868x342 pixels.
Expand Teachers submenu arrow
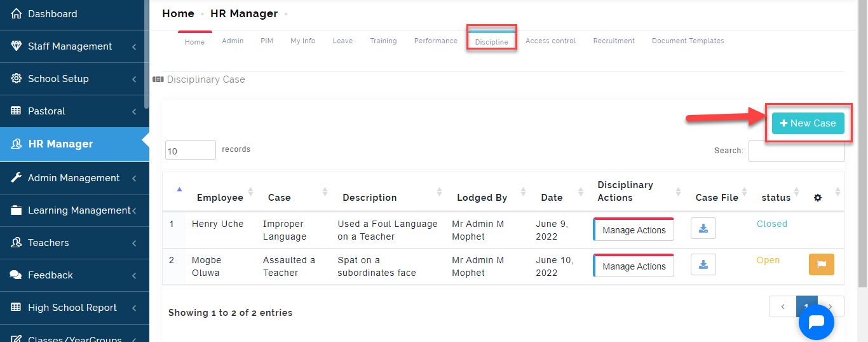click(x=134, y=243)
